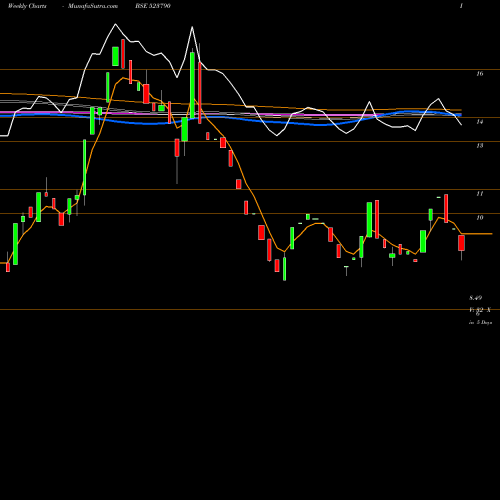Click the price axis label '11'

pyautogui.click(x=480, y=194)
